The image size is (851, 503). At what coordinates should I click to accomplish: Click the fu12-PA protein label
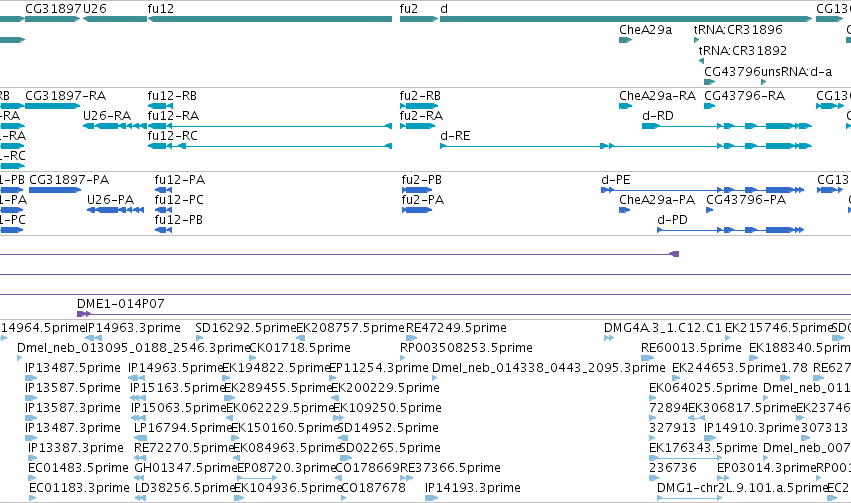180,180
